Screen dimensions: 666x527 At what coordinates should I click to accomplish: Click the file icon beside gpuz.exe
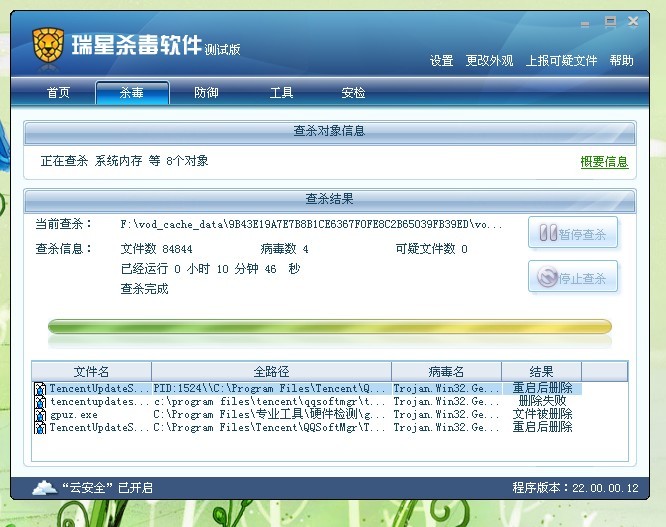click(40, 415)
